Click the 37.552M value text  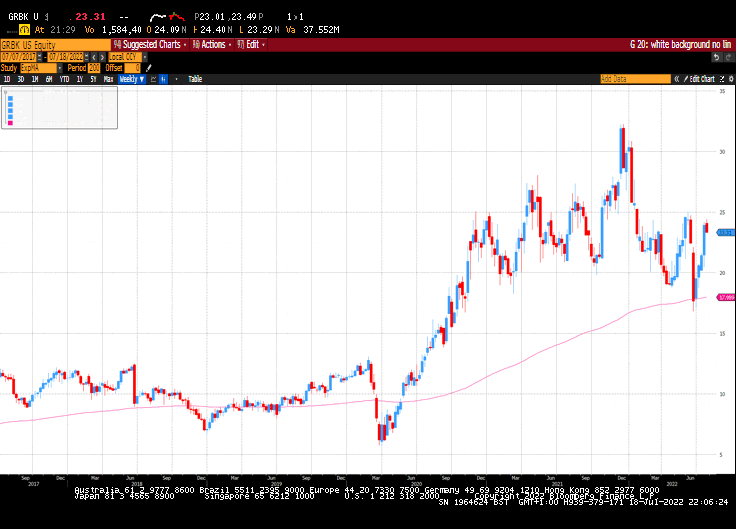[321, 30]
